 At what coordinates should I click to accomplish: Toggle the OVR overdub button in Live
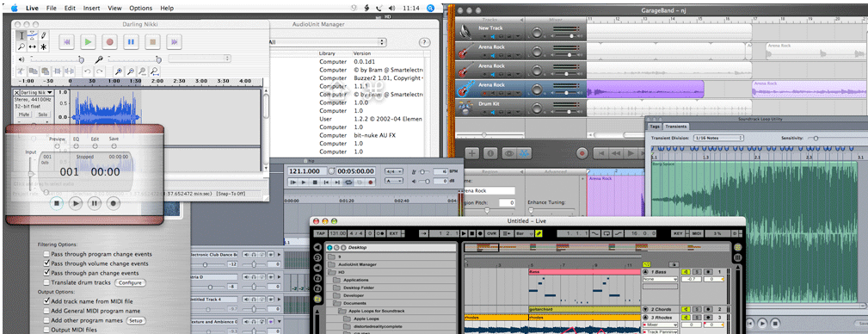(x=491, y=234)
